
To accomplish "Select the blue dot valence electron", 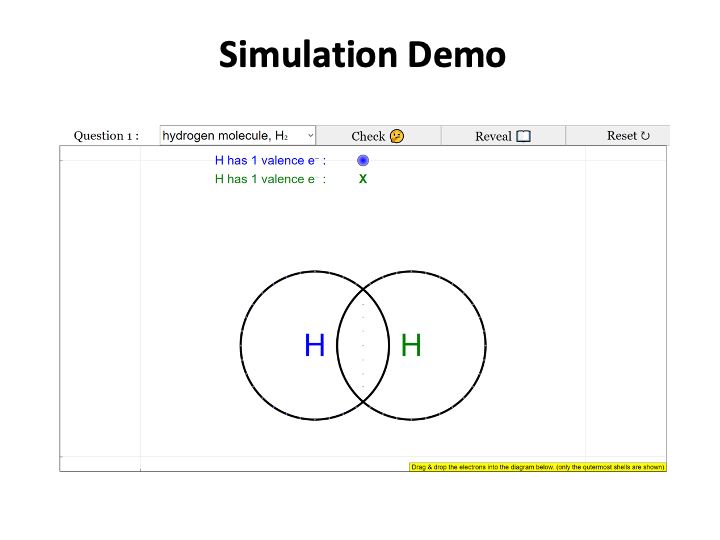I will tap(363, 160).
